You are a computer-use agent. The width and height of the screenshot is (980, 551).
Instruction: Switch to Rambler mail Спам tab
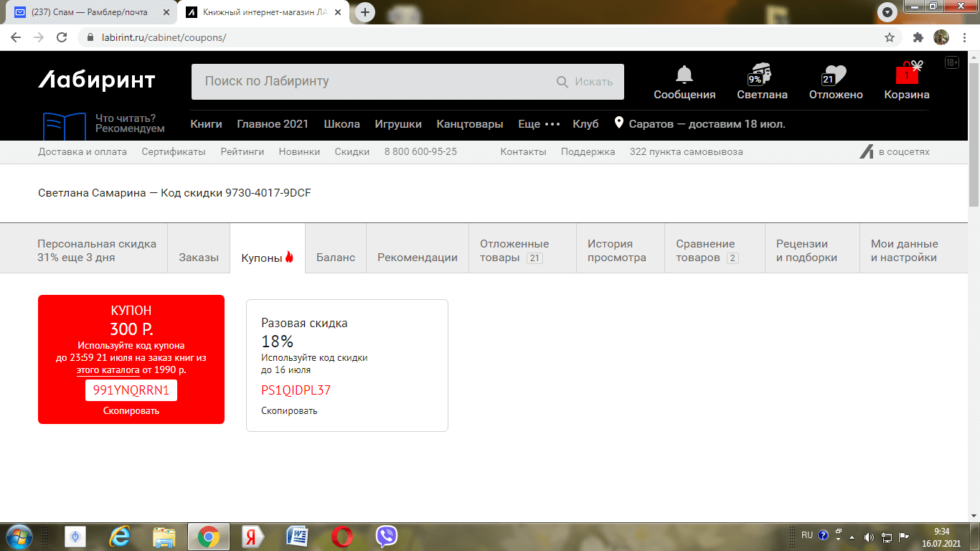pyautogui.click(x=91, y=12)
